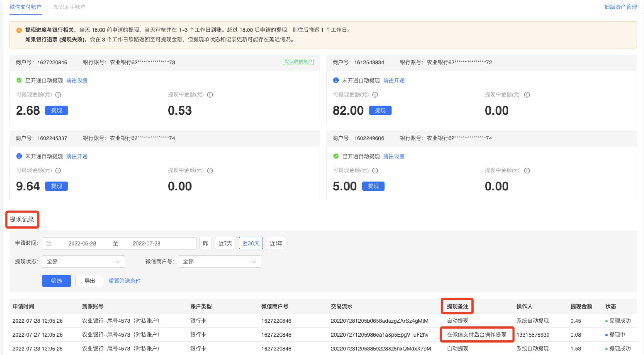Click 筛选 button
The image size is (644, 355).
point(56,281)
